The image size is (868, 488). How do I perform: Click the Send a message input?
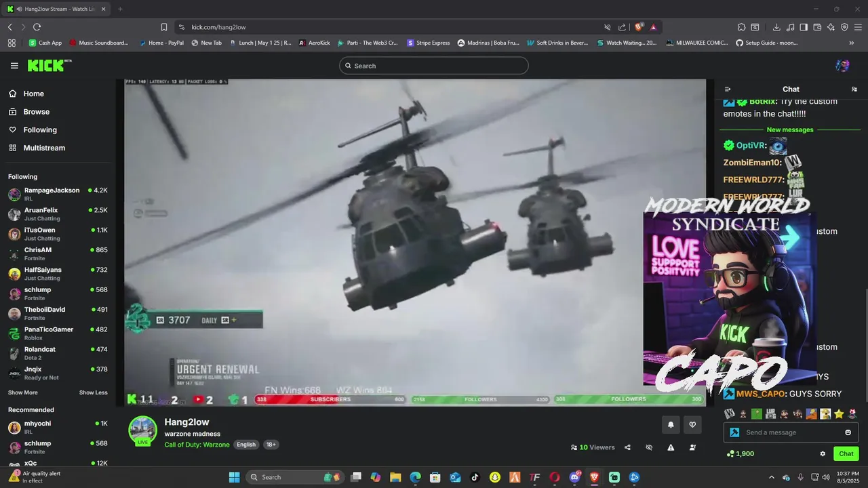[x=791, y=432]
